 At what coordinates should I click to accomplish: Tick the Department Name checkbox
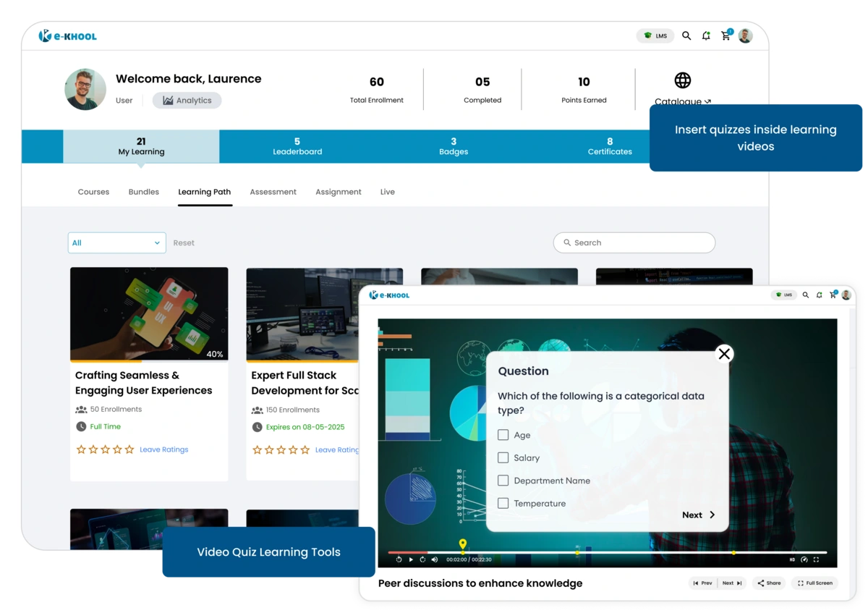click(503, 481)
